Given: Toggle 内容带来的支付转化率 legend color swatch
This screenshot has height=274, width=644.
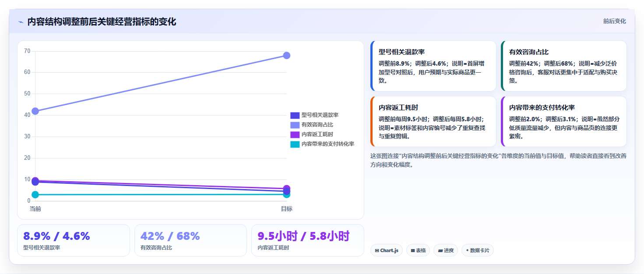Looking at the screenshot, I should click(295, 144).
